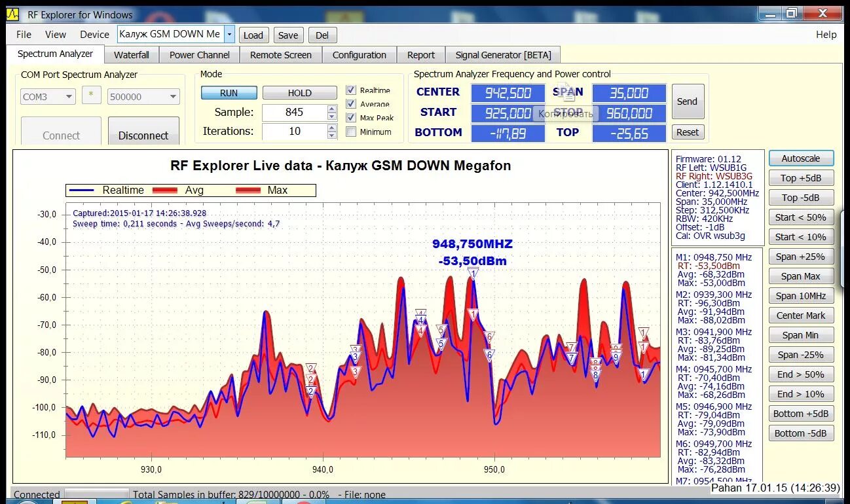Click the Iterations value field 10
Screen dimensions: 850x504
click(x=295, y=132)
